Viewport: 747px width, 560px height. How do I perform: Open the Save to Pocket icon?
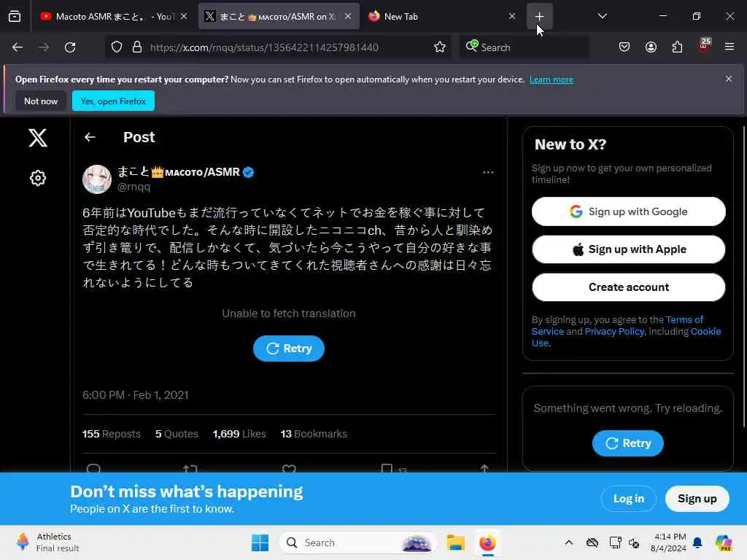coord(624,47)
